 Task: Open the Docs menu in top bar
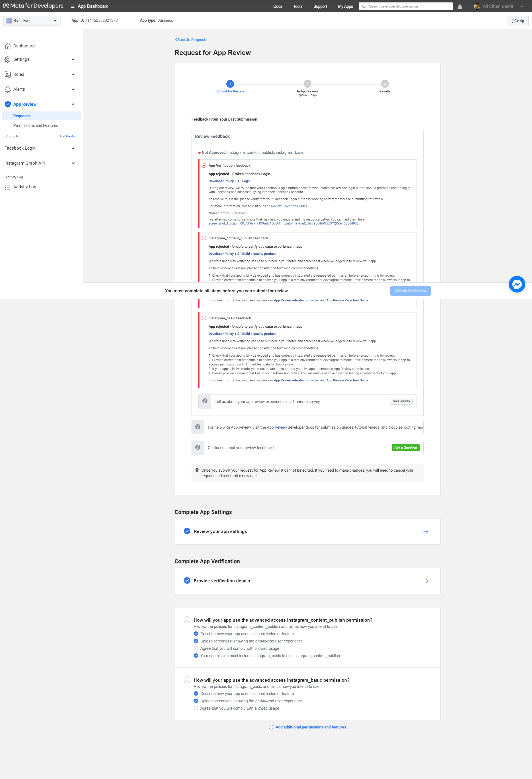278,6
